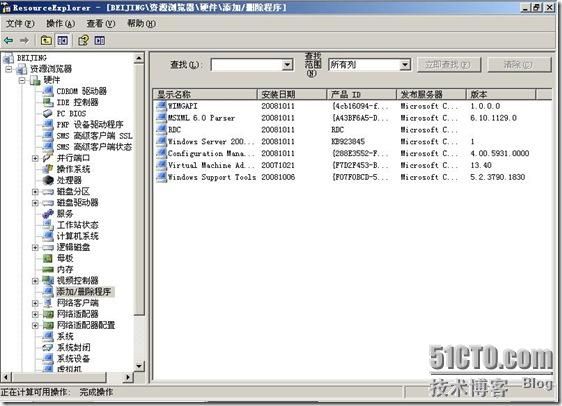Expand the 网络适配器配置 node

coord(35,325)
